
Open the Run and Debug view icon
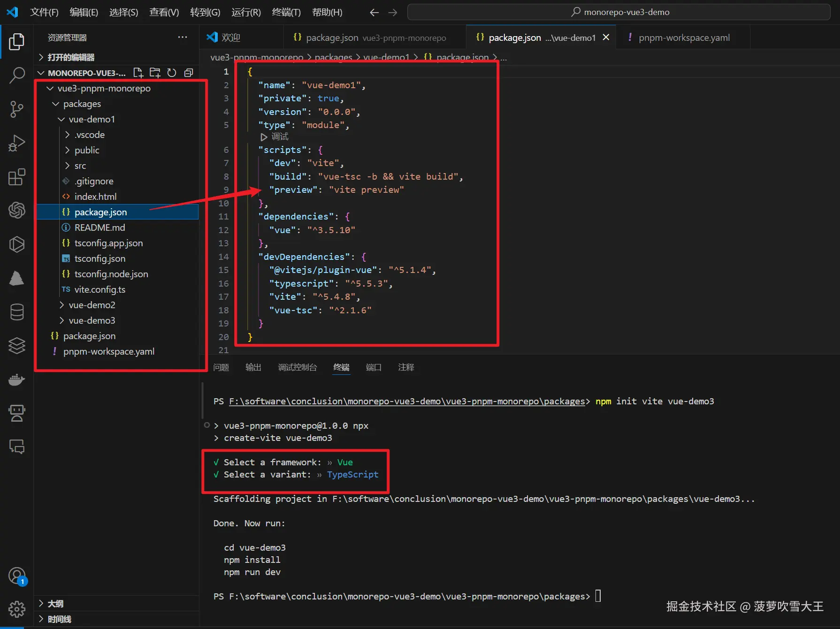(x=17, y=143)
